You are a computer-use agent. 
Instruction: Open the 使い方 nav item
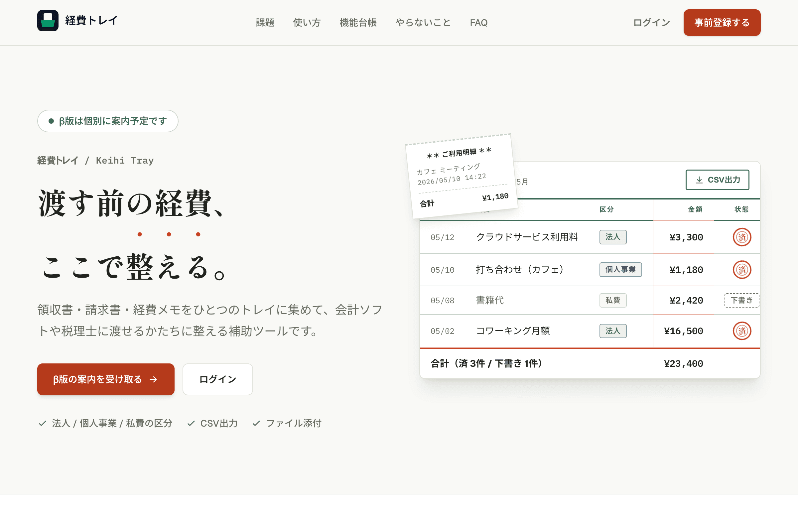pyautogui.click(x=307, y=23)
